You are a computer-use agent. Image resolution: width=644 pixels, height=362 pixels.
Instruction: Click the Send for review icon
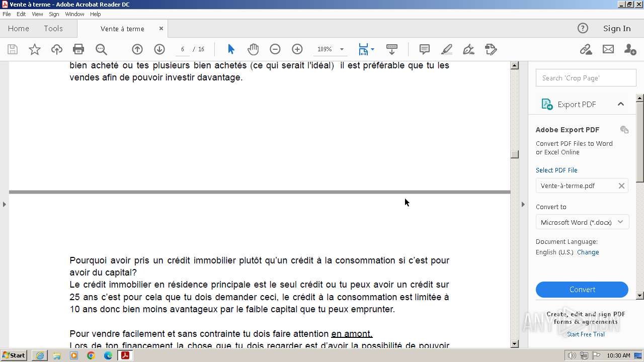coord(491,49)
